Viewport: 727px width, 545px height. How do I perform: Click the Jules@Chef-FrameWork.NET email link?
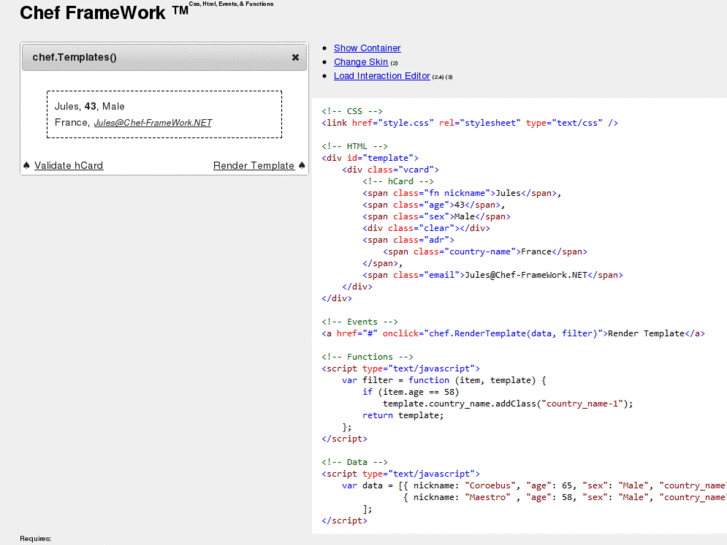pyautogui.click(x=153, y=123)
